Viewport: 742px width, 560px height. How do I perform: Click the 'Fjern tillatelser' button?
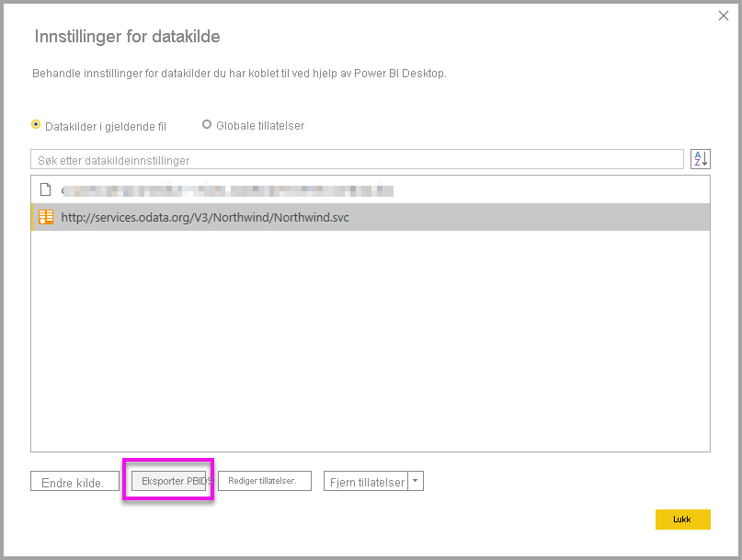click(366, 481)
